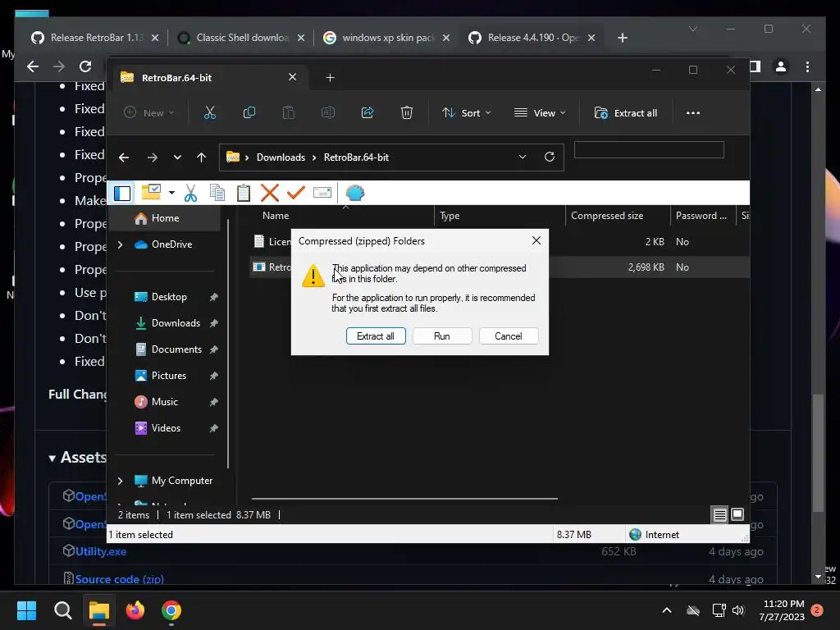
Task: Close the Compressed (zipped) Folders dialog
Action: 536,240
